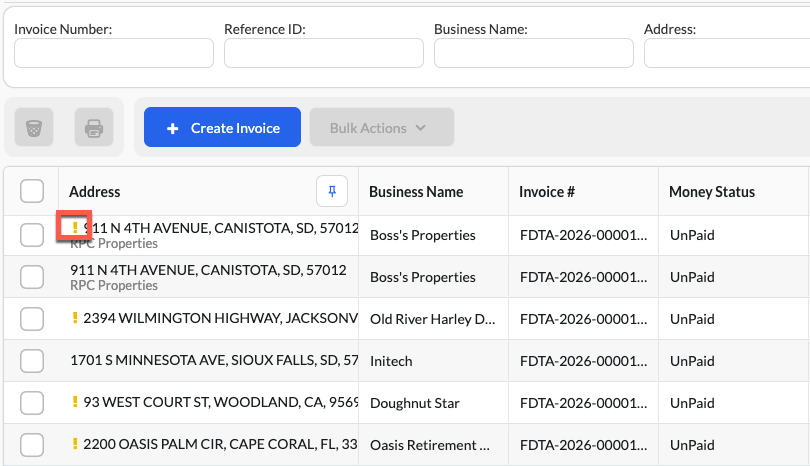Click invoice number in Oasis Retirement row
This screenshot has height=466, width=810.
click(x=583, y=445)
